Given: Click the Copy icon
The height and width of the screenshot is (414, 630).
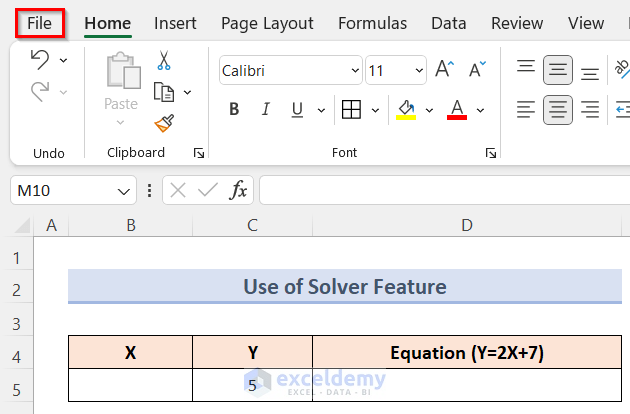Looking at the screenshot, I should pyautogui.click(x=164, y=92).
